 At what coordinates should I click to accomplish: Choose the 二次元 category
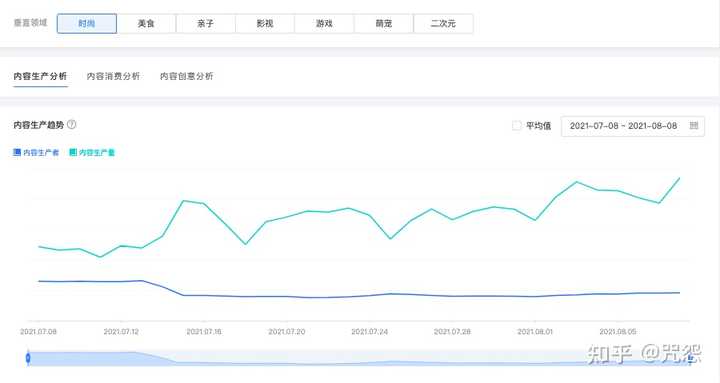click(443, 23)
